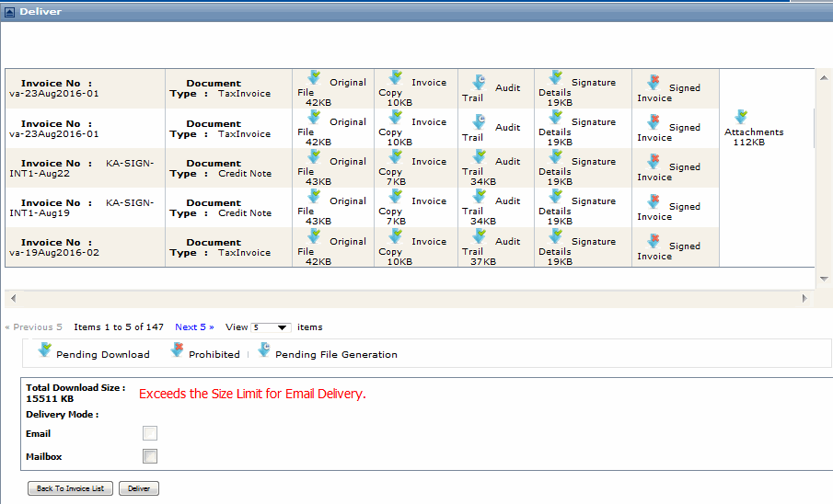The image size is (833, 504).
Task: Tick the Mailbox delivery mode checkbox
Action: click(150, 456)
